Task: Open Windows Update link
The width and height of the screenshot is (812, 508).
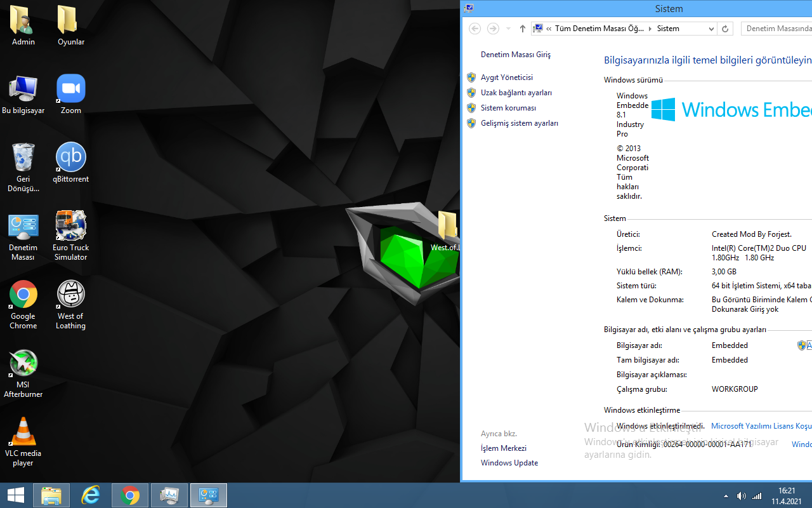Action: pyautogui.click(x=509, y=463)
